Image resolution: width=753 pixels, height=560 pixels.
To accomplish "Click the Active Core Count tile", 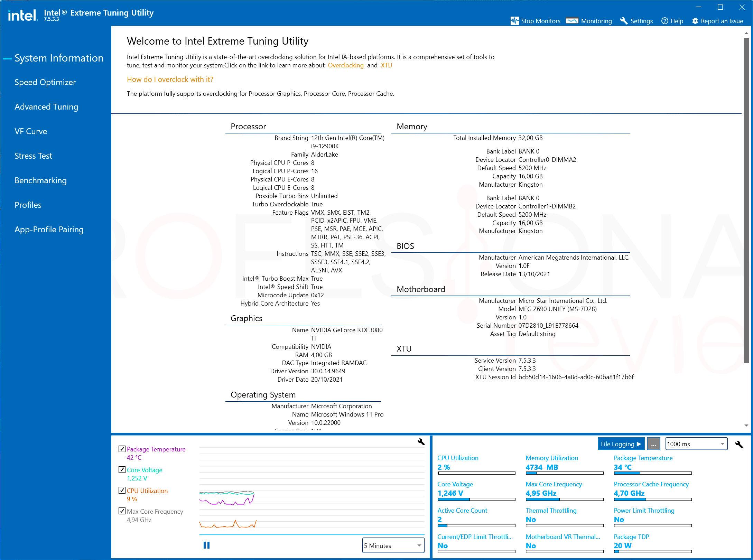I will (x=476, y=517).
